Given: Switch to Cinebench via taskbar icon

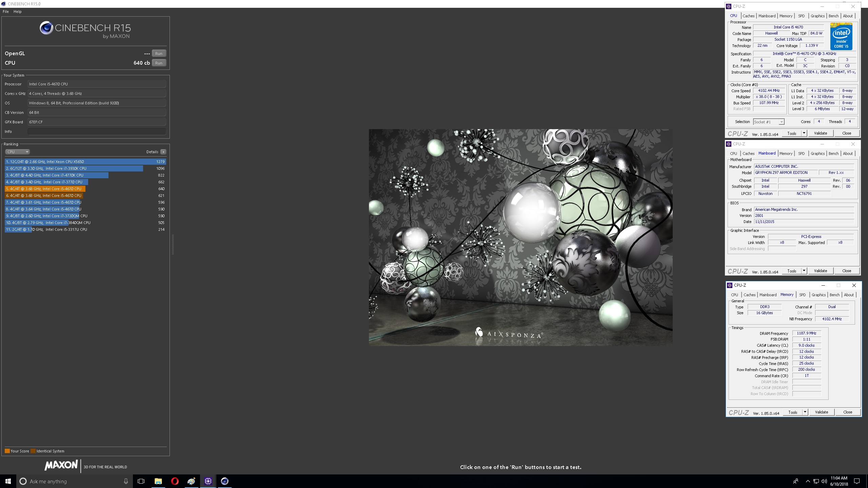Looking at the screenshot, I should coord(224,481).
